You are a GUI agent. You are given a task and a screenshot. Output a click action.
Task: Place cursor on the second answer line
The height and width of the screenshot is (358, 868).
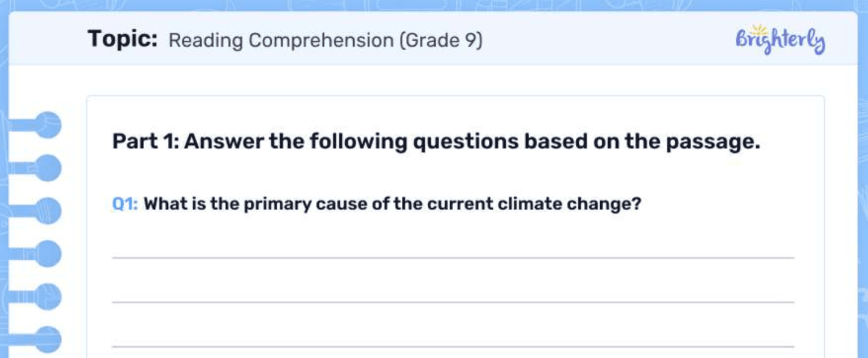click(453, 302)
